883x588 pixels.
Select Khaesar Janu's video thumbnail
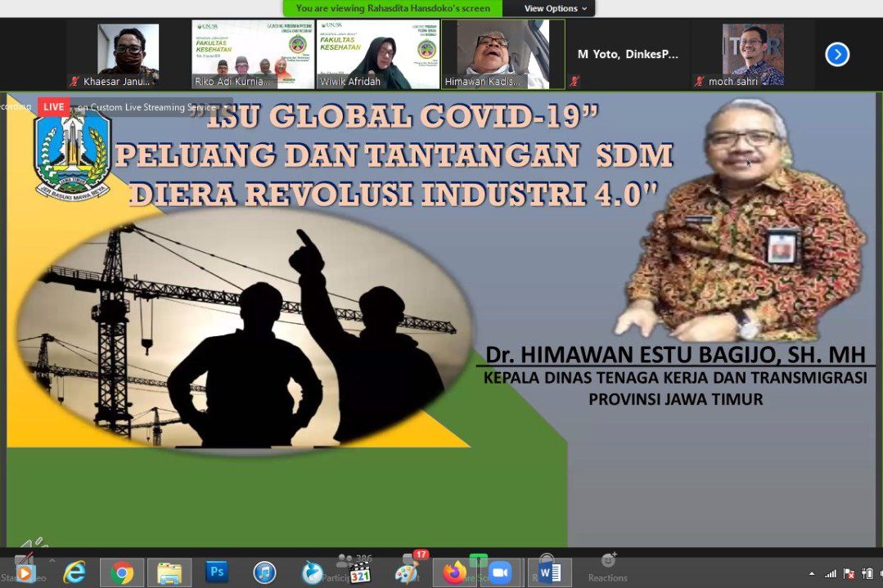pos(128,55)
